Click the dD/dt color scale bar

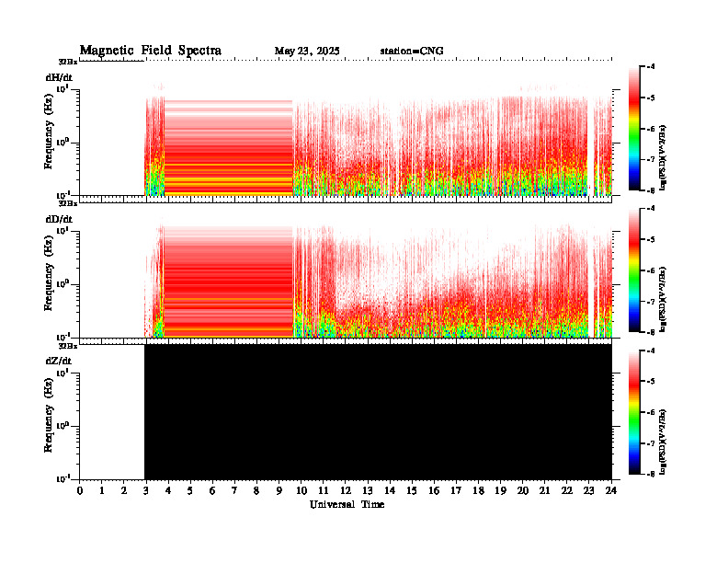click(x=634, y=270)
